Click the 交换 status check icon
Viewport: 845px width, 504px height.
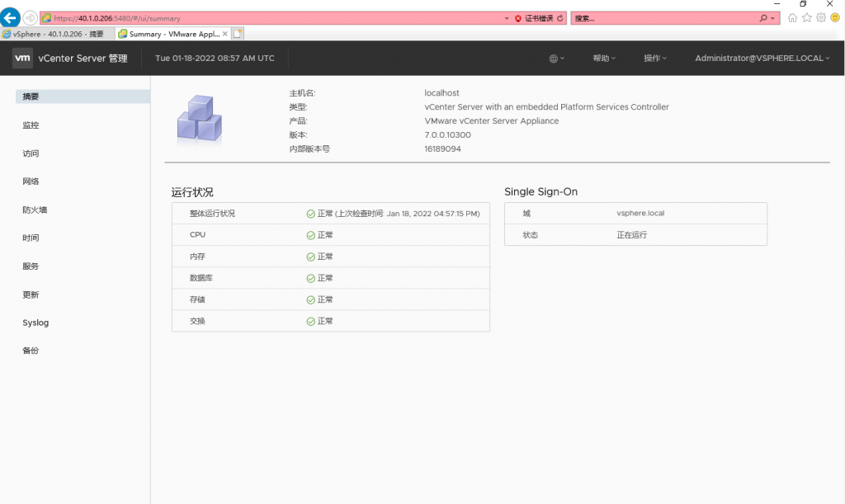click(x=311, y=322)
